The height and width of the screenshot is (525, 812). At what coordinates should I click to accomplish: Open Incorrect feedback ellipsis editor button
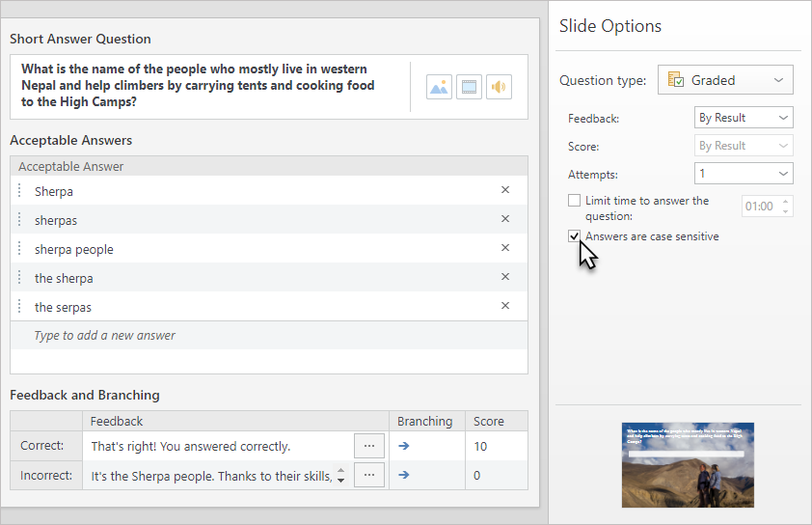pyautogui.click(x=369, y=475)
